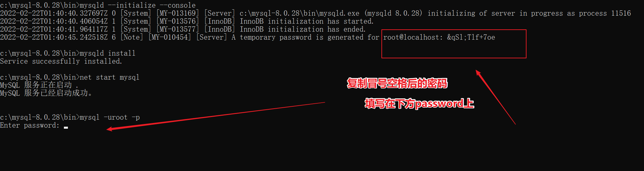Click the 'mysqld install' command line
644x171 pixels.
tap(107, 53)
